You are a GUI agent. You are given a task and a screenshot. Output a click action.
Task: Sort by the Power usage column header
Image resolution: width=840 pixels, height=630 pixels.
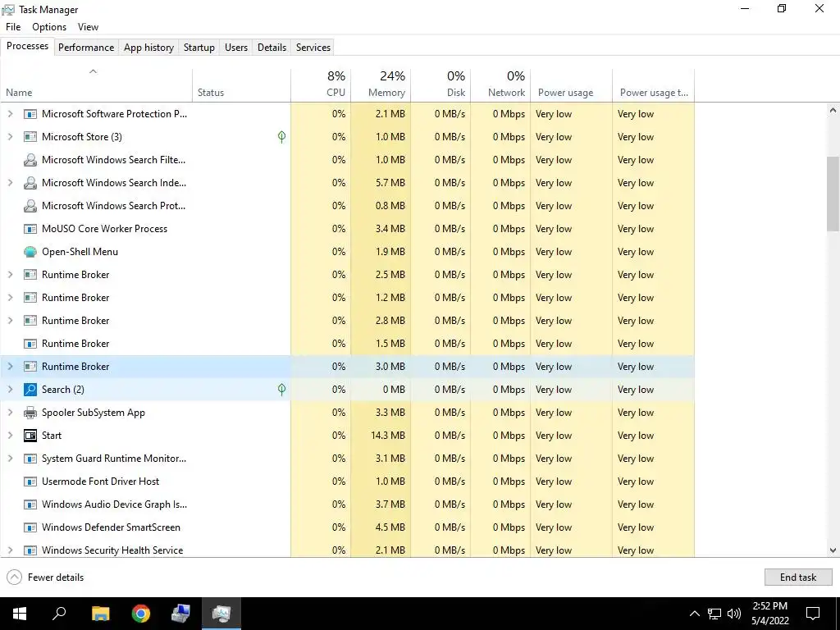572,84
